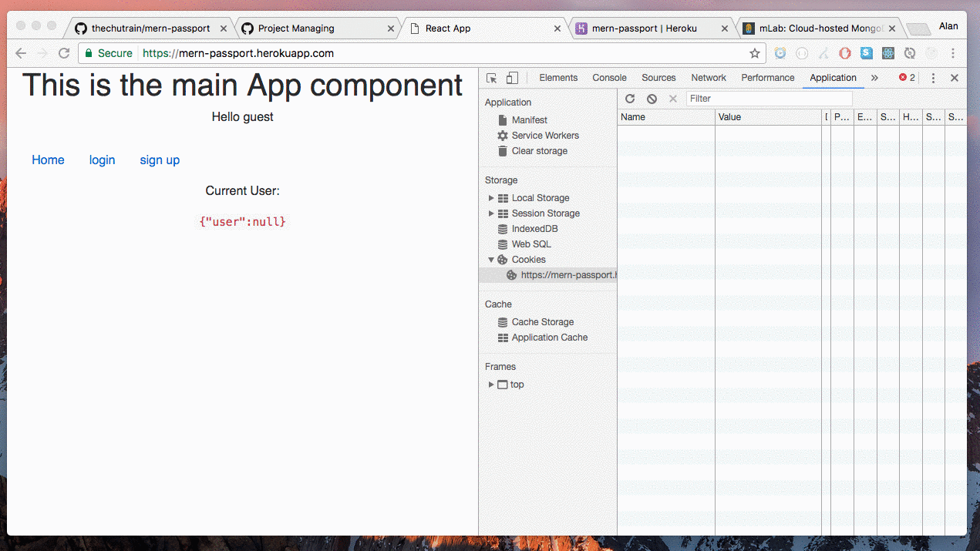Clear all cookies with the block icon
The image size is (980, 551).
click(652, 99)
